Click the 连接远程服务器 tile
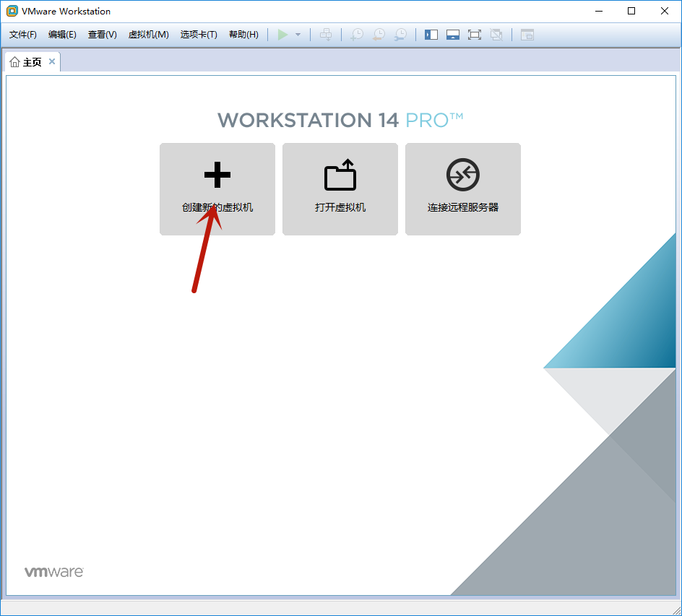Image resolution: width=682 pixels, height=616 pixels. coord(463,189)
